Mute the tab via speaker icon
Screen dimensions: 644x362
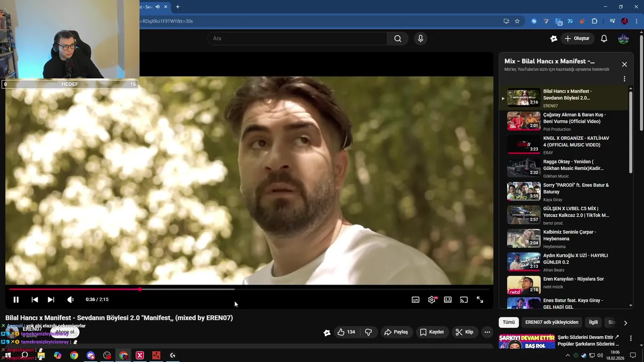[x=158, y=7]
